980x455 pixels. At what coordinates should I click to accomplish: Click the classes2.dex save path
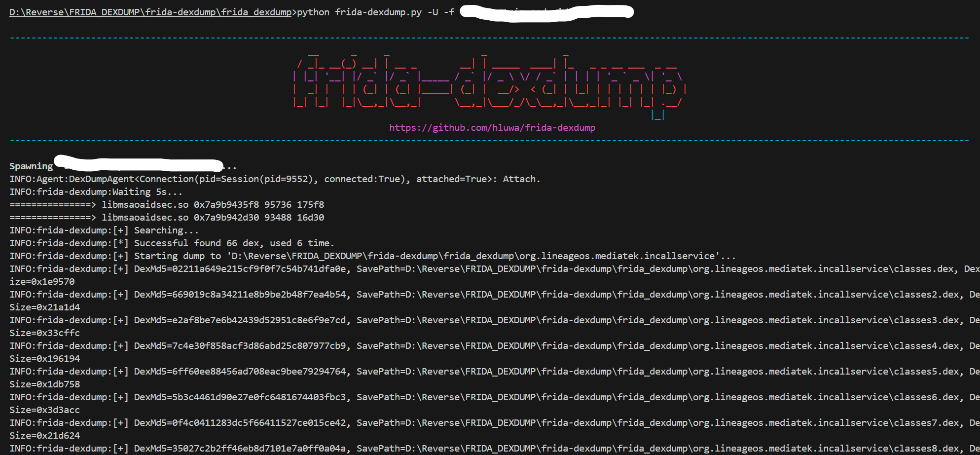[658, 295]
